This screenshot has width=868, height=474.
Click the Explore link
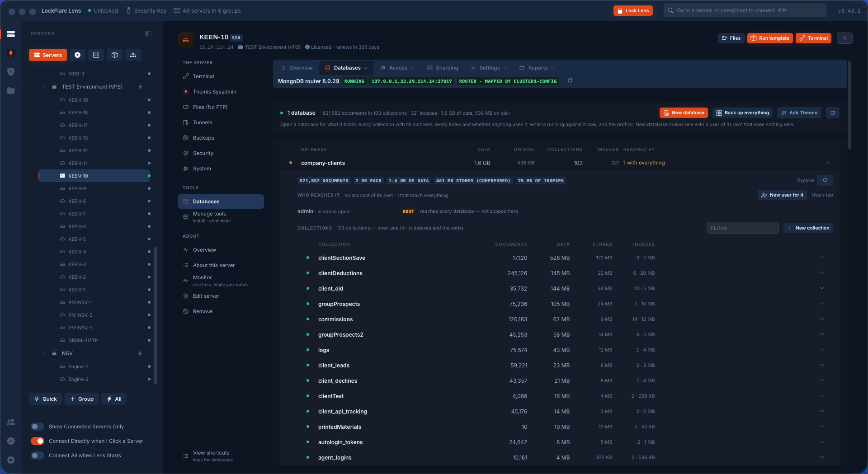point(805,181)
